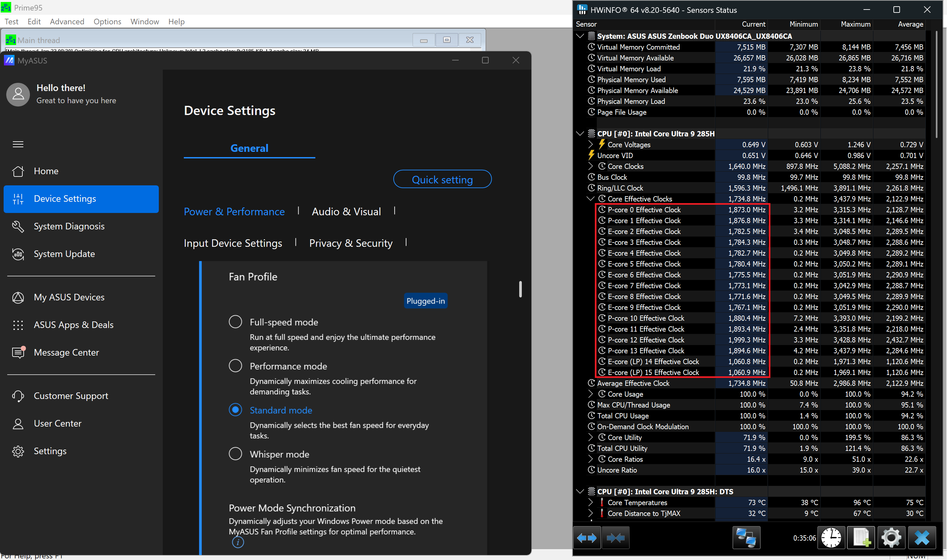Open the MyASUS hamburger menu icon

(x=18, y=144)
